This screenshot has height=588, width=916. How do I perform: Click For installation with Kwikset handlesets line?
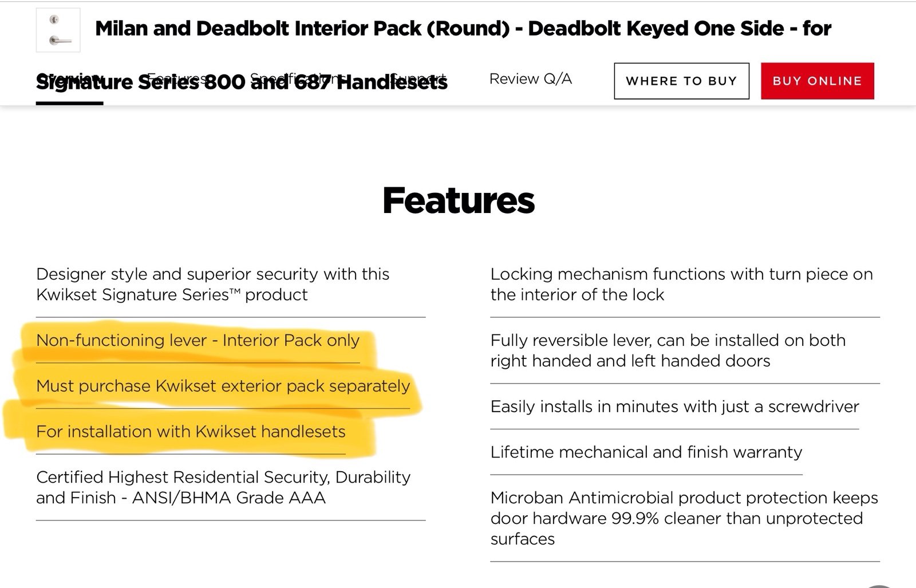(191, 431)
